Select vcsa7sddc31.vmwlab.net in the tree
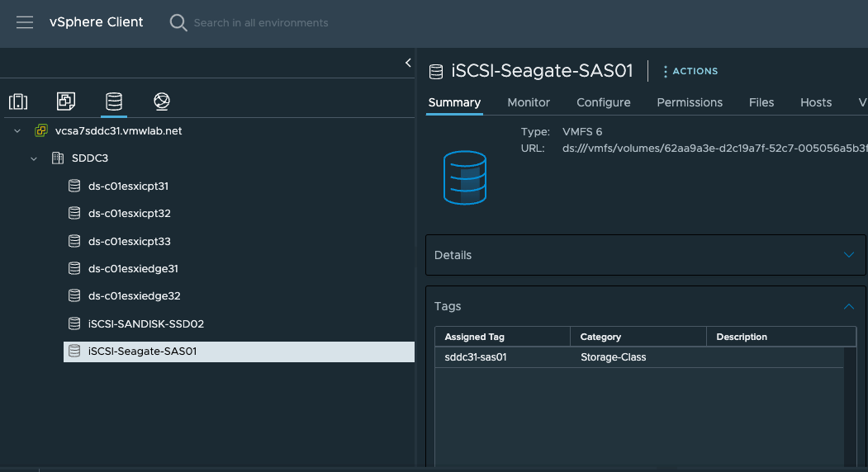Image resolution: width=868 pixels, height=472 pixels. (x=118, y=131)
